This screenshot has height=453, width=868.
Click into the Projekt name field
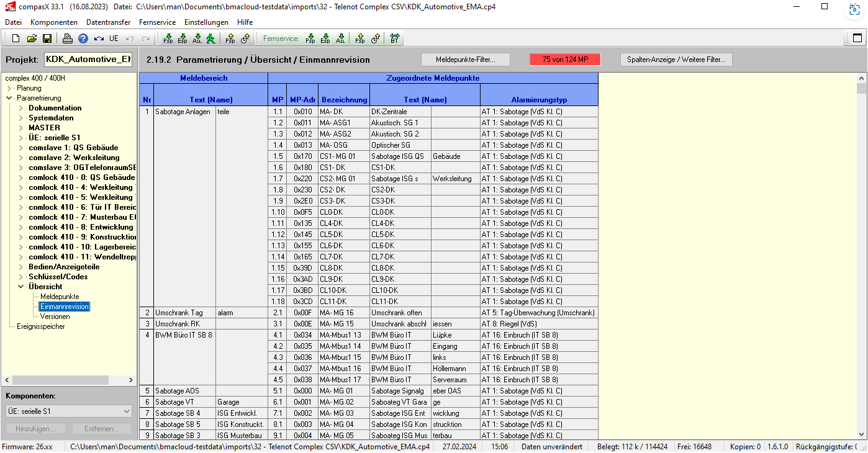(x=89, y=60)
